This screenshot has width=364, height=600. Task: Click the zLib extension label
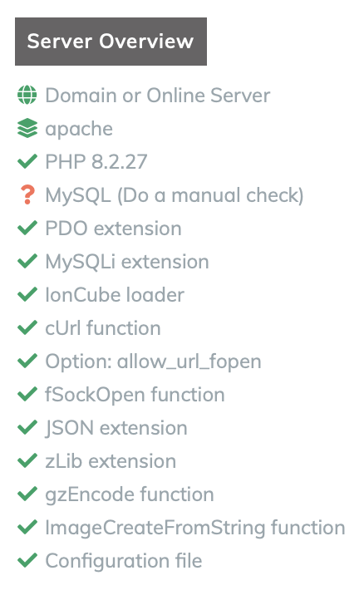[x=111, y=461]
